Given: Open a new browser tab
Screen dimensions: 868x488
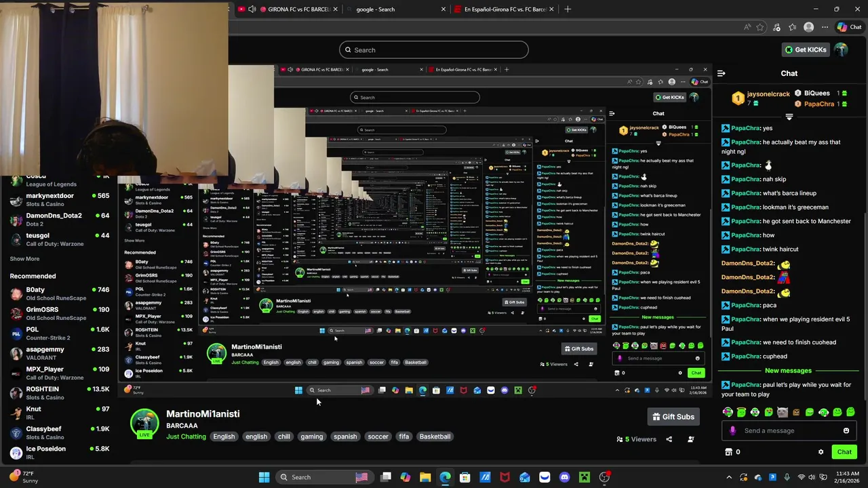Looking at the screenshot, I should (x=568, y=9).
